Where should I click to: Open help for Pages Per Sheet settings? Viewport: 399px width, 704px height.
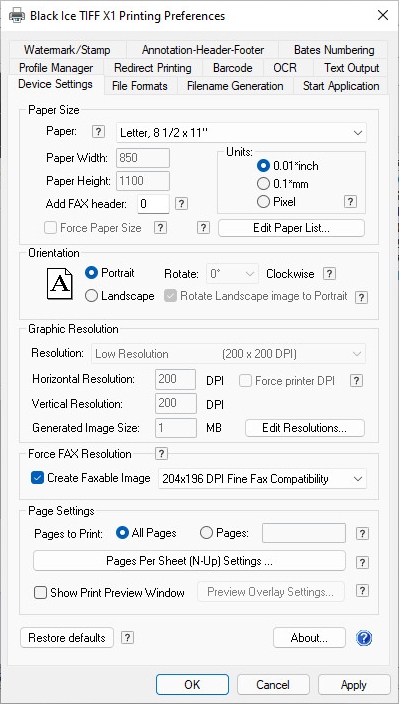point(362,563)
